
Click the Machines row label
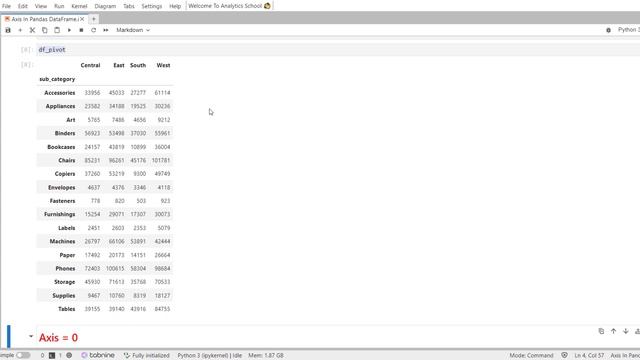pos(62,242)
